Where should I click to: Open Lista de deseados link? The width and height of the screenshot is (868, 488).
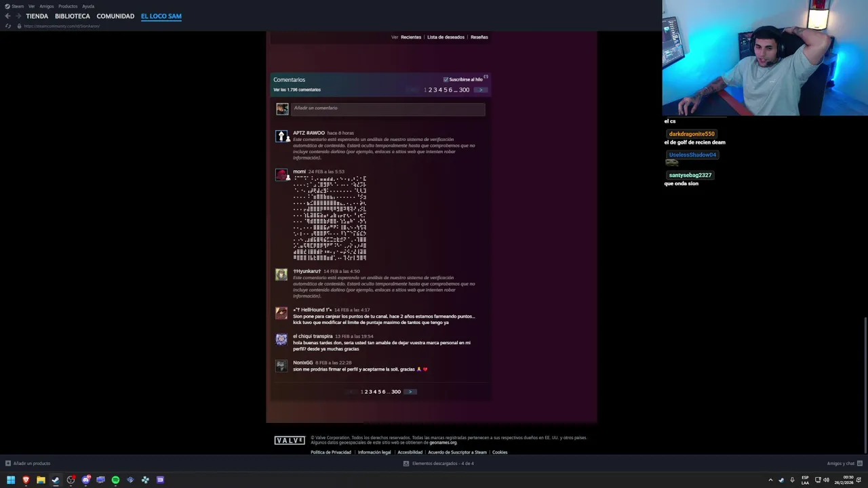click(x=446, y=37)
